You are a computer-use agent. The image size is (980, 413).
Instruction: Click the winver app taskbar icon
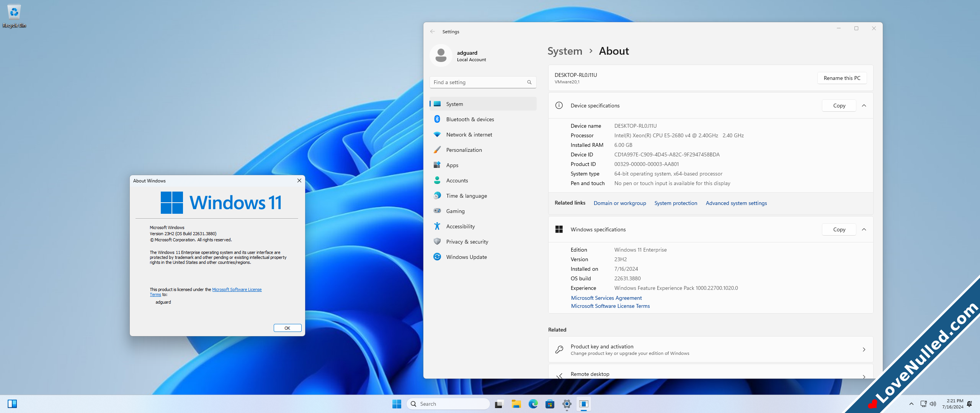click(x=584, y=404)
